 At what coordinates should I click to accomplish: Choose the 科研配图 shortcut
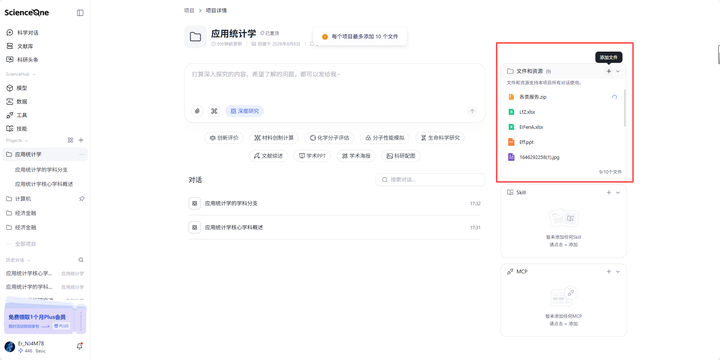pos(400,156)
